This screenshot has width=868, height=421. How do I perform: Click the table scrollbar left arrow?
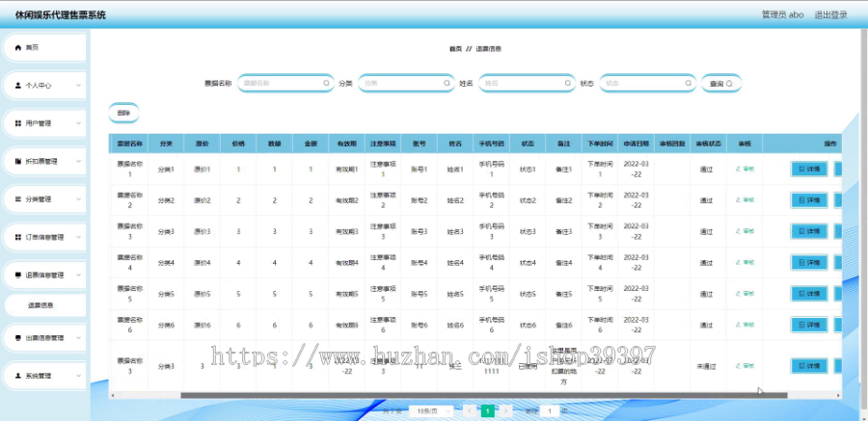click(113, 396)
